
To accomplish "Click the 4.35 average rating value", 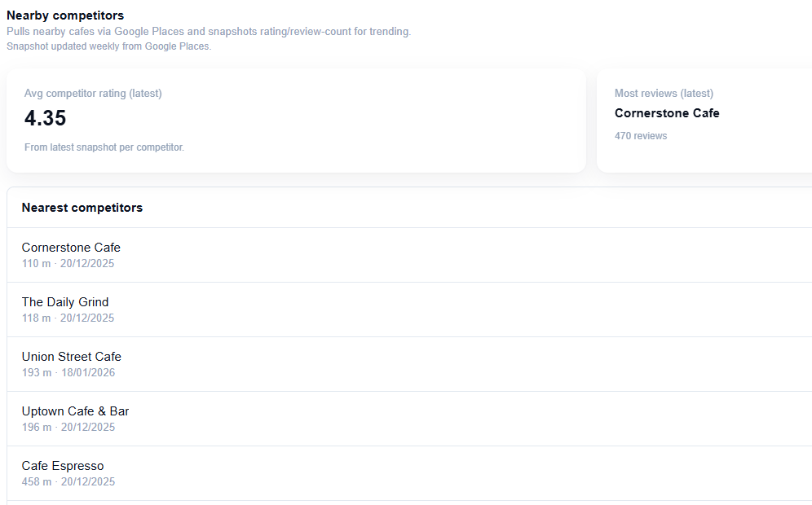I will [45, 118].
